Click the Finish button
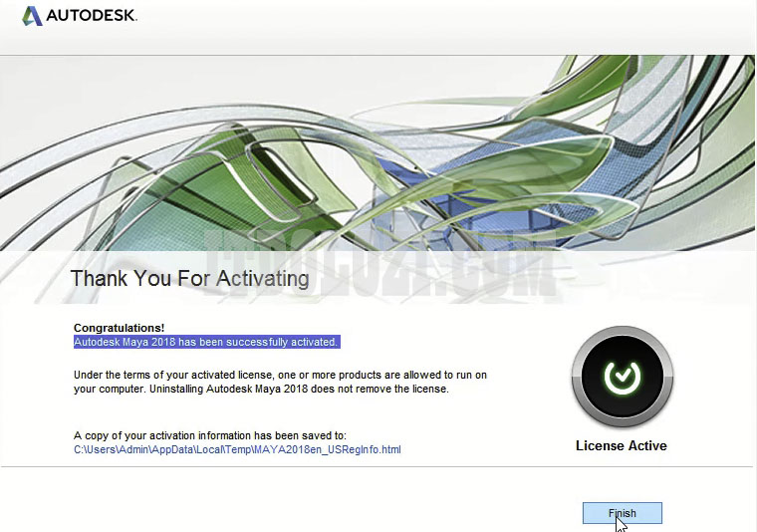The image size is (757, 532). tap(622, 513)
